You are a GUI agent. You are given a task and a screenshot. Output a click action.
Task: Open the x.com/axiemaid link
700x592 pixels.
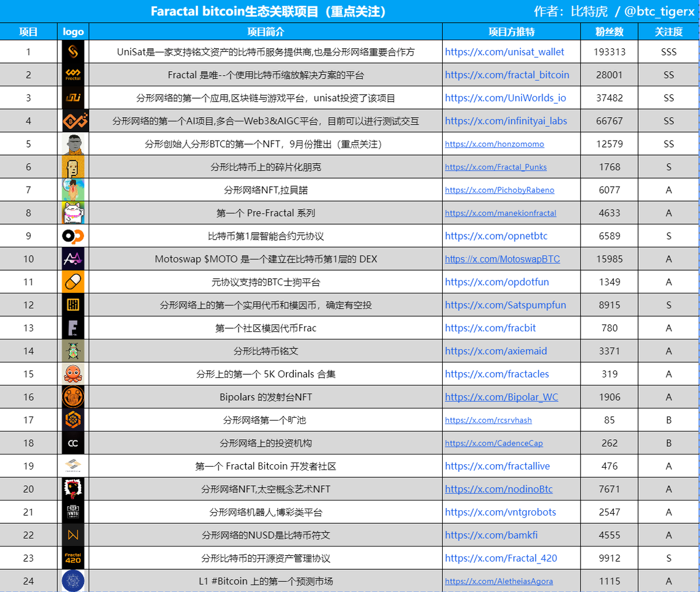coord(496,351)
